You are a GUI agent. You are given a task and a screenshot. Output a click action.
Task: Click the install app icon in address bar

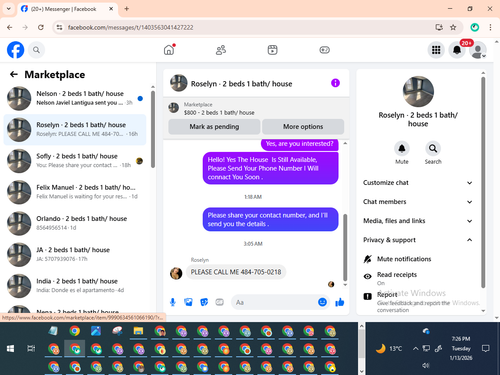click(x=439, y=27)
